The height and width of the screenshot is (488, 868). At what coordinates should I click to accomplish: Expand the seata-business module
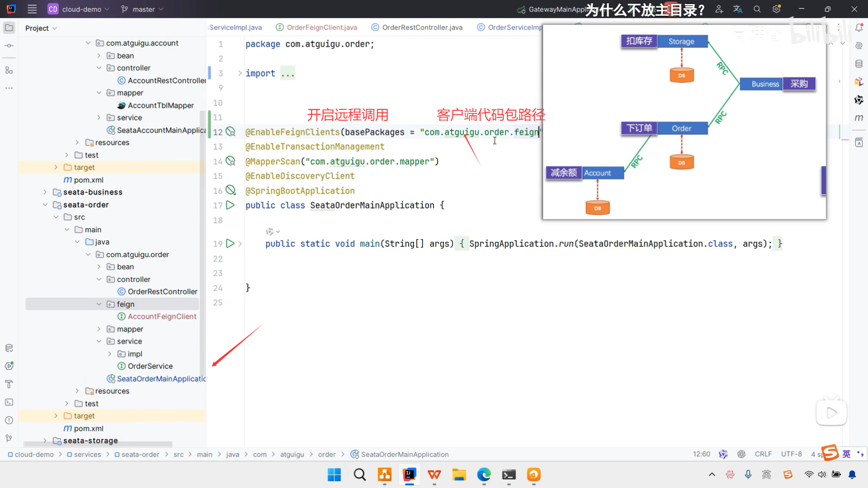pos(45,192)
